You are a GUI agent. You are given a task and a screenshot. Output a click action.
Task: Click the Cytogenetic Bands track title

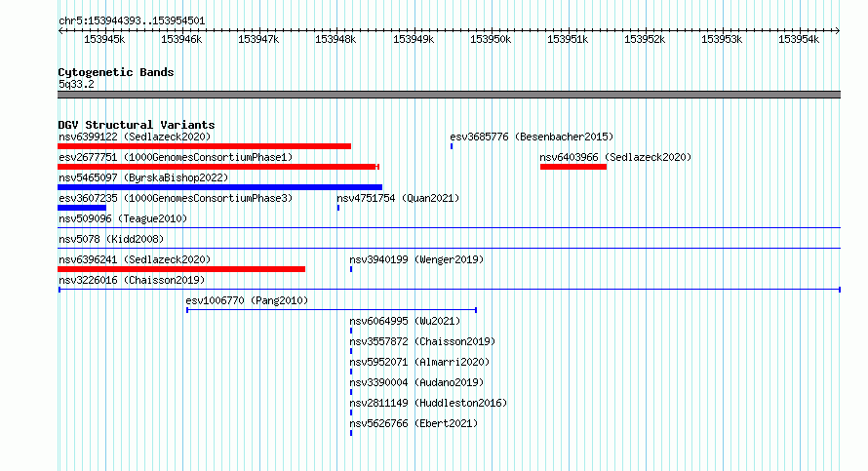pos(116,72)
